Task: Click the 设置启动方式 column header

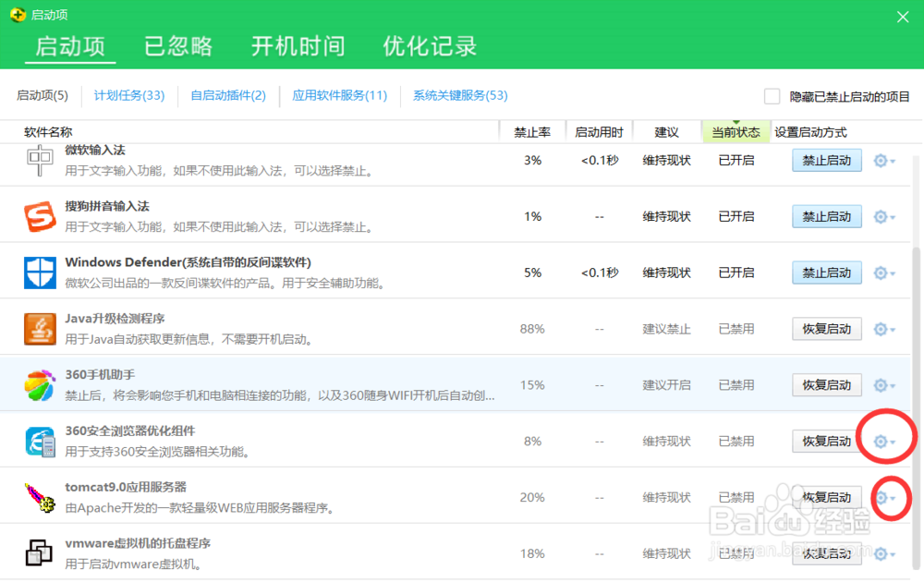Action: [811, 132]
